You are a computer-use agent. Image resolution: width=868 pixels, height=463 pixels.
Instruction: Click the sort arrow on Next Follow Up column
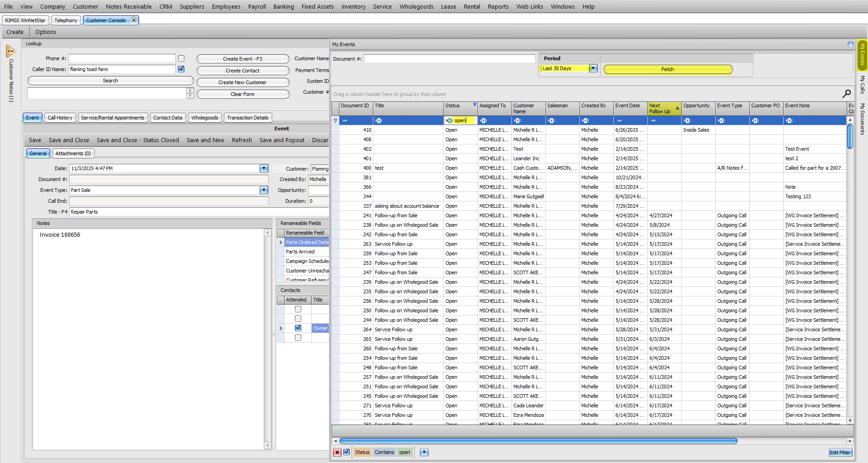(x=677, y=108)
